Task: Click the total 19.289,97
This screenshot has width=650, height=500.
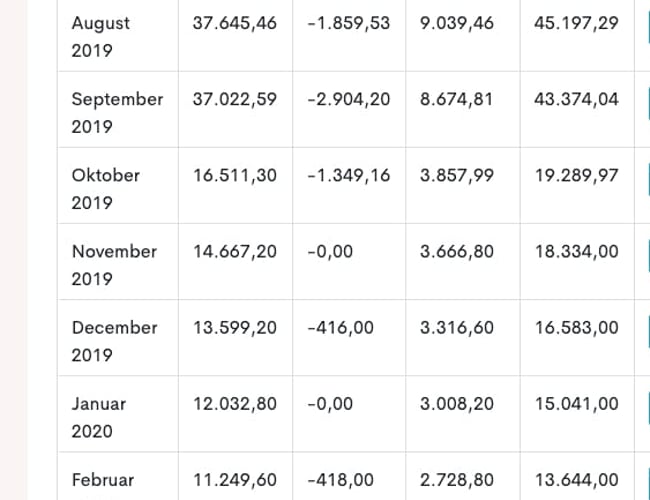Action: 577,175
